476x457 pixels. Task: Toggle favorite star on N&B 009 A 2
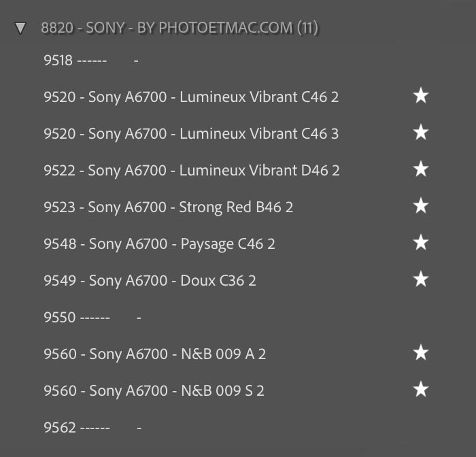tap(421, 354)
